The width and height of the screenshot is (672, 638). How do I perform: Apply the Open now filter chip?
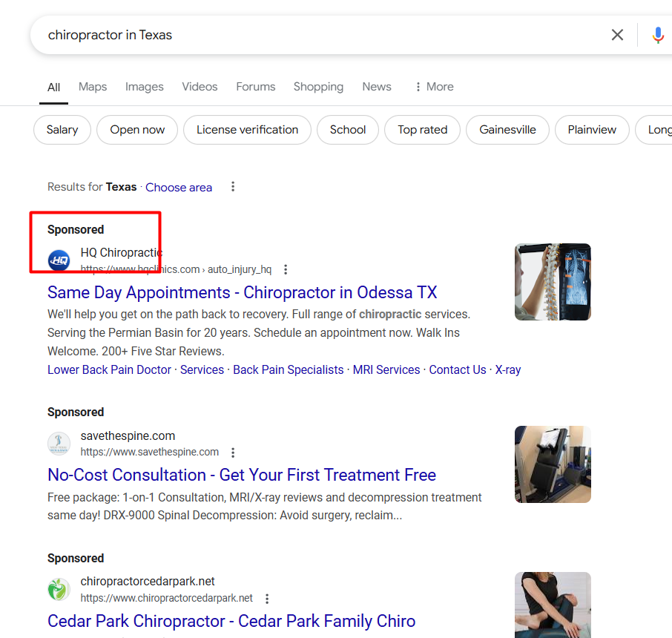[137, 130]
